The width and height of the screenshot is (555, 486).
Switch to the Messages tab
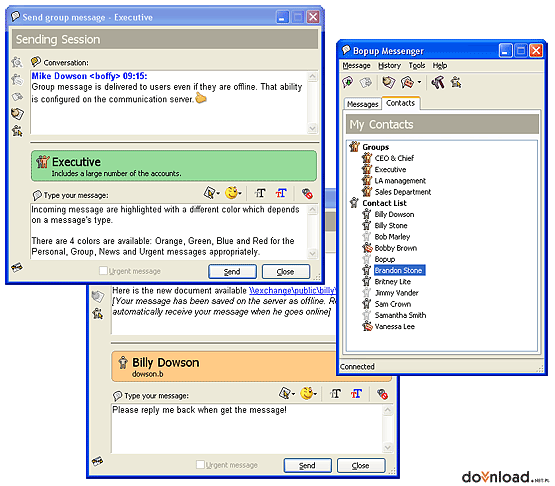[x=362, y=104]
